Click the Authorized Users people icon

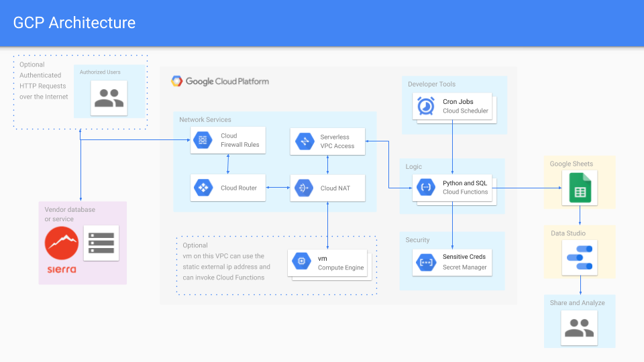pyautogui.click(x=109, y=98)
